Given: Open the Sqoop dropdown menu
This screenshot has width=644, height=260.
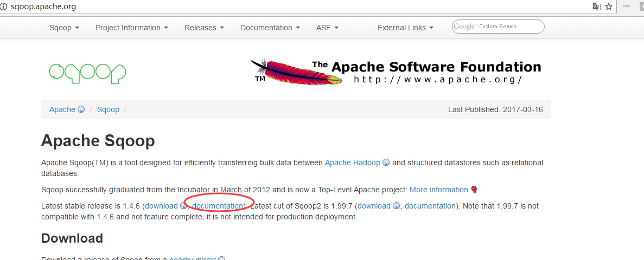Looking at the screenshot, I should click(64, 28).
